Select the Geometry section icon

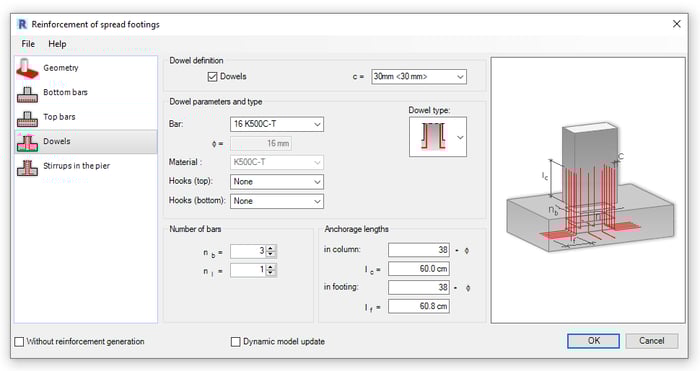coord(28,68)
